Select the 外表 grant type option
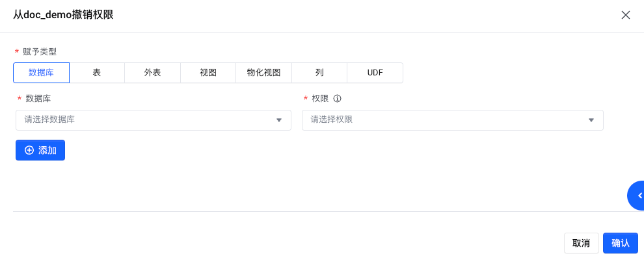This screenshot has width=644, height=258. (x=152, y=73)
